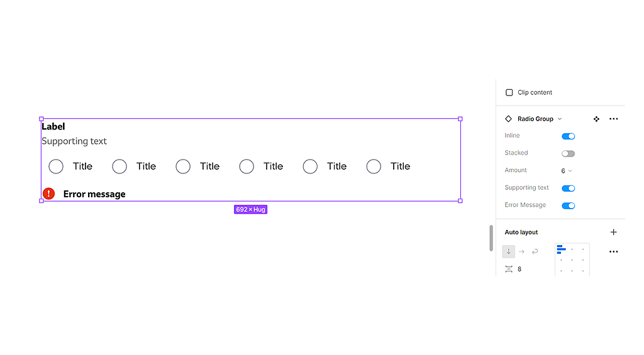644x355 pixels.
Task: Add auto layout with the plus icon
Action: [x=614, y=232]
